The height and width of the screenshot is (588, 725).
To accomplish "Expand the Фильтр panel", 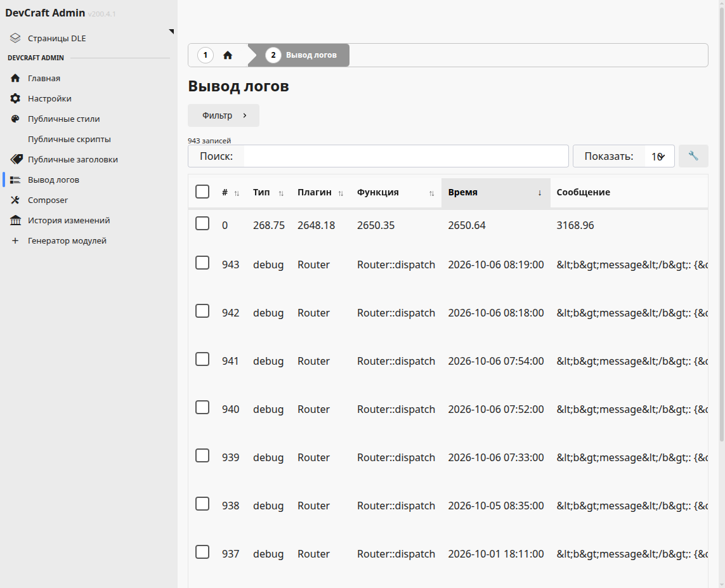I will (x=223, y=115).
